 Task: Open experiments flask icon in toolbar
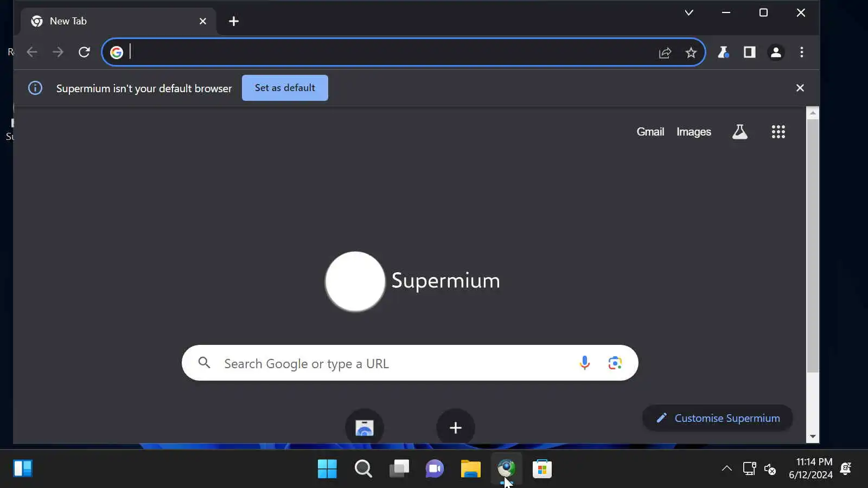pyautogui.click(x=723, y=52)
